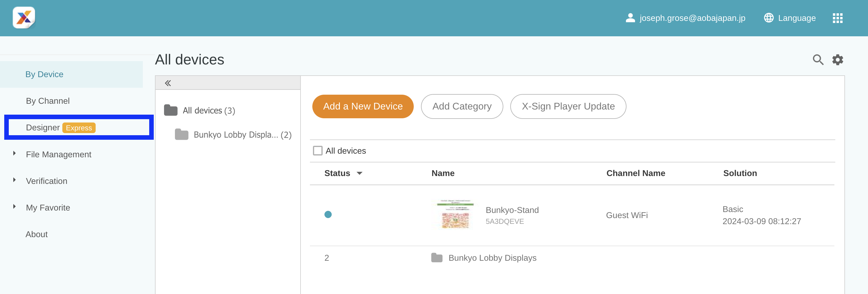The height and width of the screenshot is (294, 868).
Task: Expand the My Favorite section arrow
Action: 15,207
